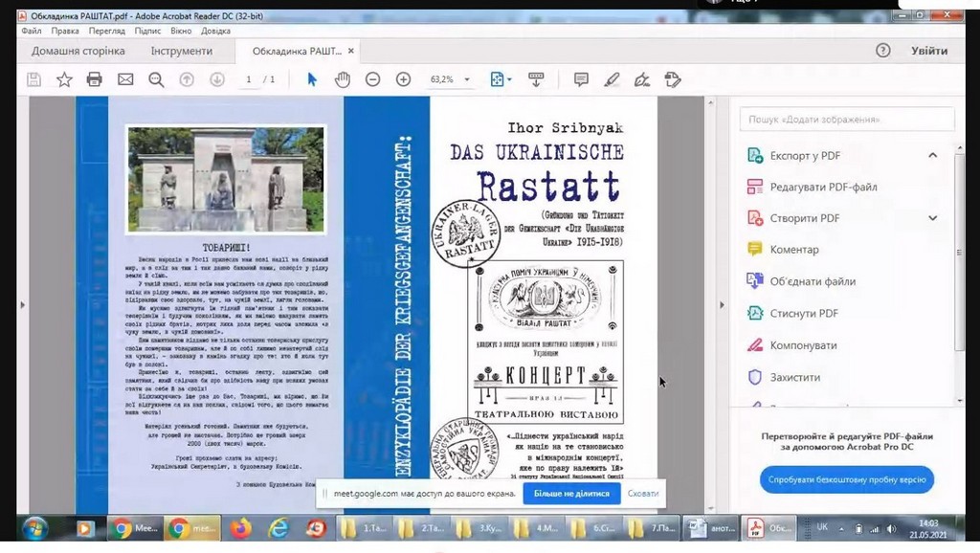980x553 pixels.
Task: Click Більше не ділитися button
Action: (571, 493)
